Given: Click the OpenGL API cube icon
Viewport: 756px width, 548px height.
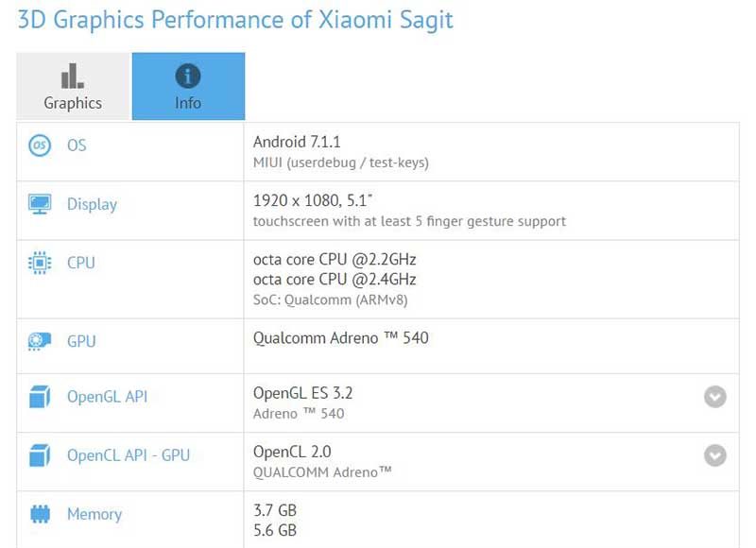Looking at the screenshot, I should tap(40, 398).
